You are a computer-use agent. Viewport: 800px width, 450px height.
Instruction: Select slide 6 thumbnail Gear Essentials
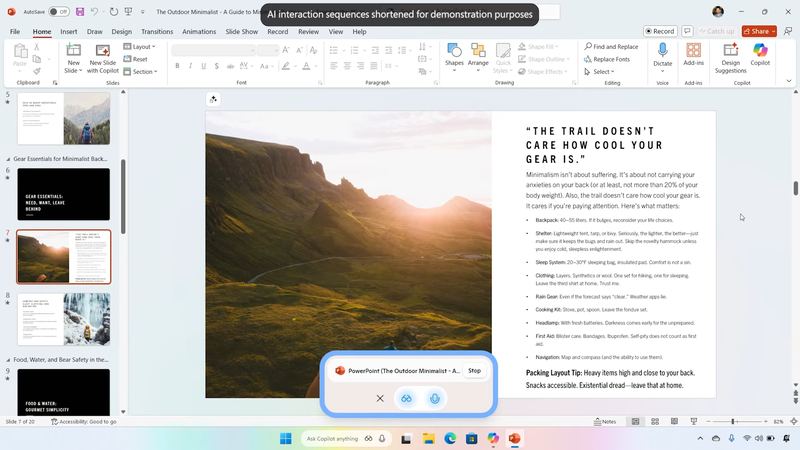click(x=63, y=194)
